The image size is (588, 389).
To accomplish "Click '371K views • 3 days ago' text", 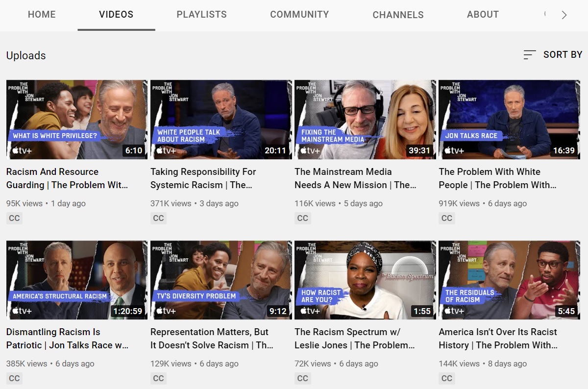I will tap(195, 203).
